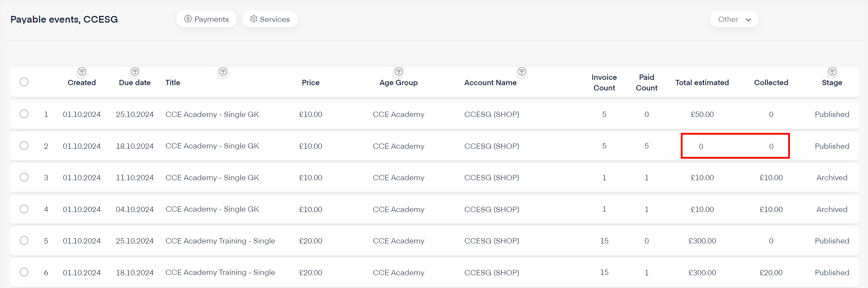This screenshot has height=288, width=868.
Task: Click the dollar icon on Payments button
Action: 188,19
